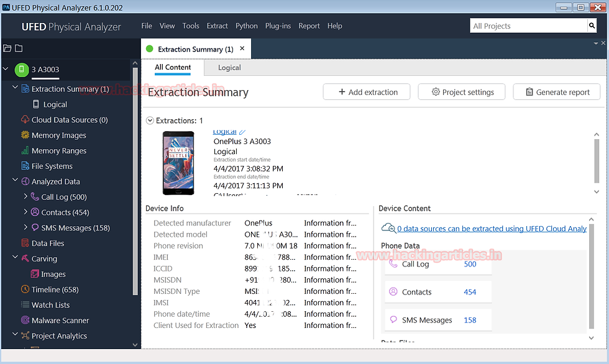Collapse the Carving tree node
609x364 pixels.
[x=15, y=257]
